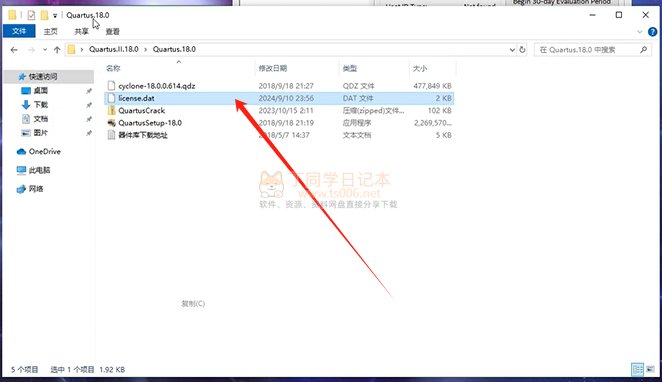662x382 pixels.
Task: Select the QuartusSetup-18.0 application
Action: (150, 123)
